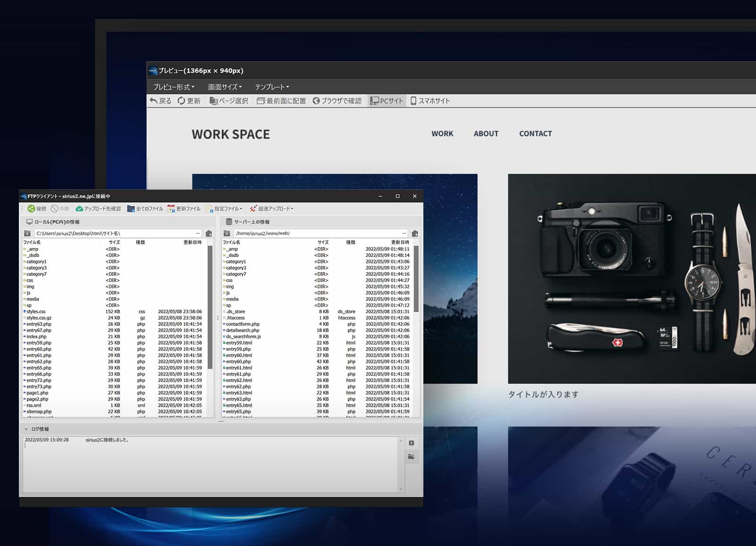756x546 pixels.
Task: Toggle 最前面に配置 always-on-top option
Action: [281, 101]
